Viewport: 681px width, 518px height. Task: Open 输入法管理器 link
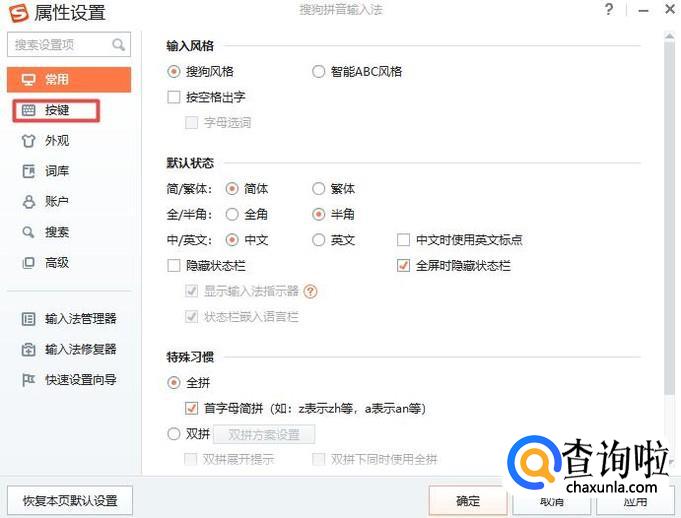click(81, 319)
